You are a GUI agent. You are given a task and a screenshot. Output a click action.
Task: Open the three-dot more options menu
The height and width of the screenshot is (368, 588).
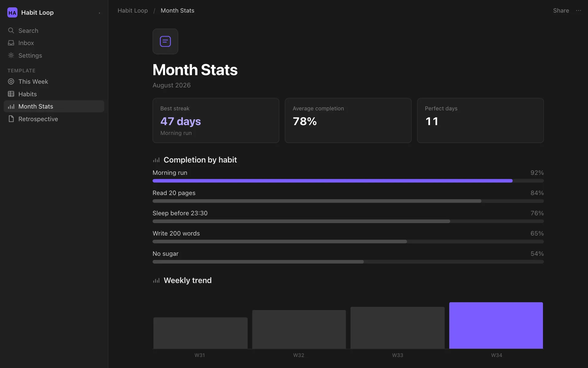(x=579, y=10)
